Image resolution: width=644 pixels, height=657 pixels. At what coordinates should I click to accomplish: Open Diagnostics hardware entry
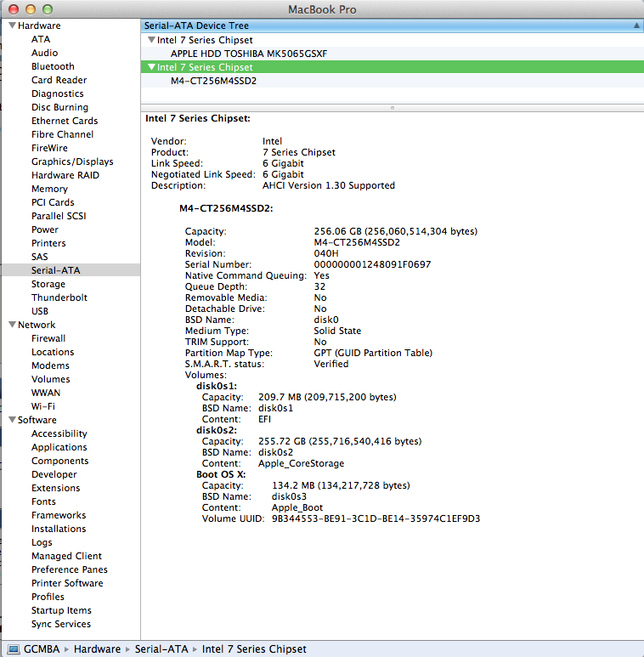tap(58, 93)
